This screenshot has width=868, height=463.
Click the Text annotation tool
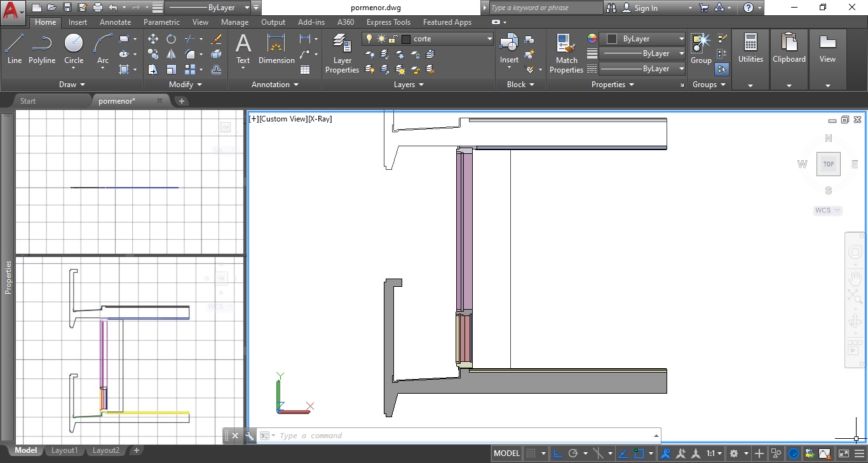pyautogui.click(x=243, y=50)
